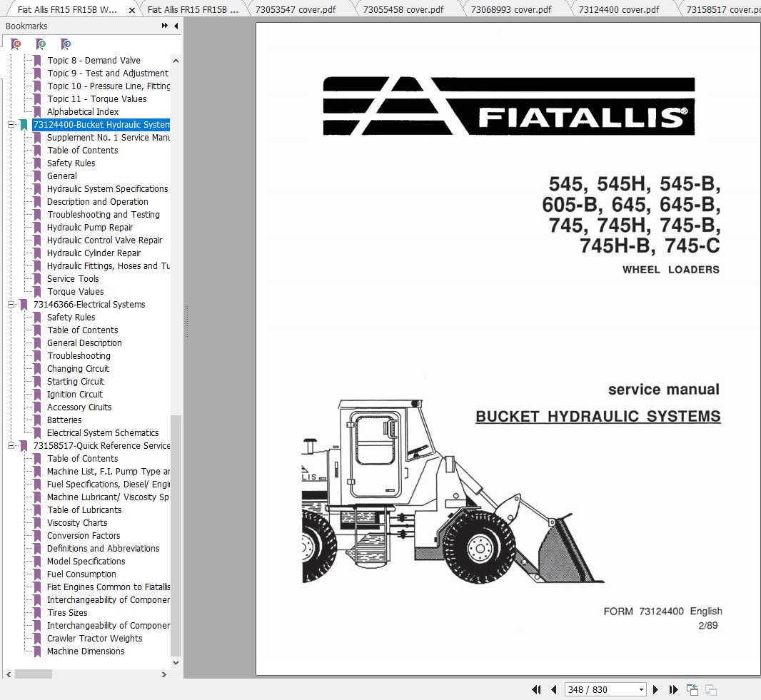Click the page number input field
761x700 pixels.
(601, 689)
